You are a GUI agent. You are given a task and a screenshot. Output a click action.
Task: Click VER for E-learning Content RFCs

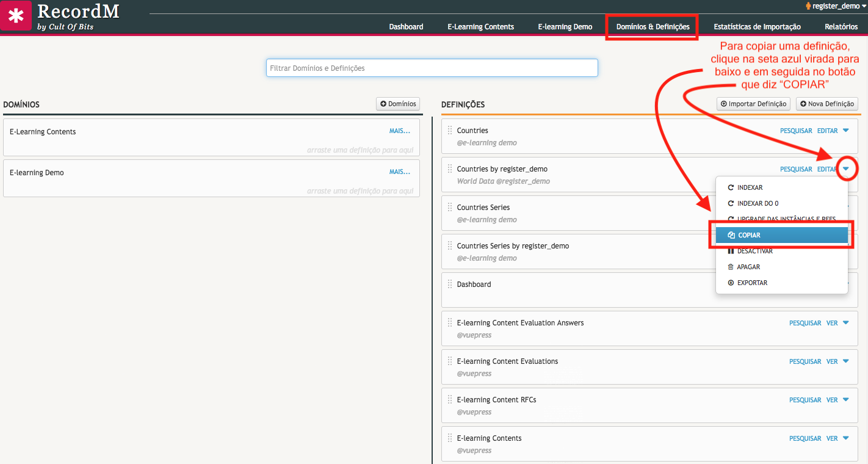(x=832, y=400)
